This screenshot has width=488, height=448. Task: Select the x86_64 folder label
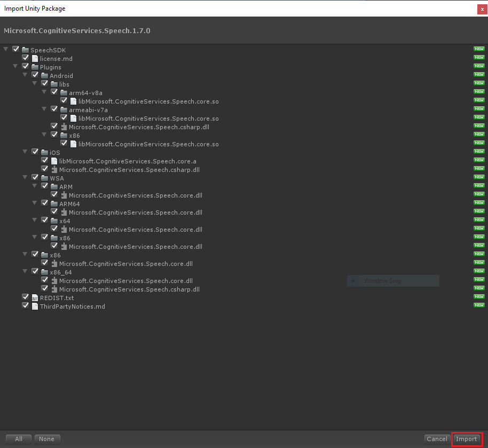(61, 272)
